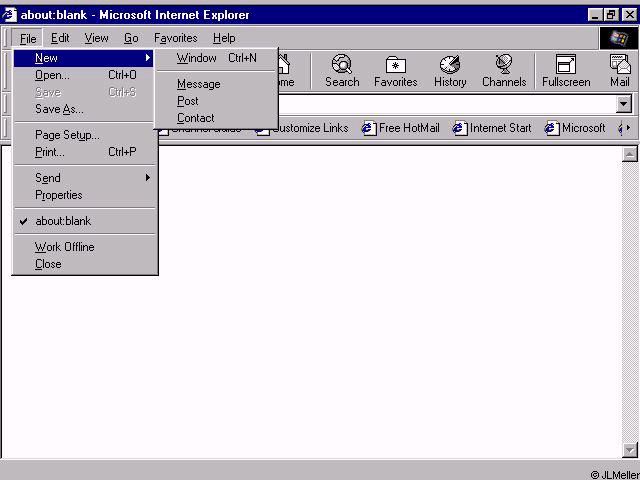
Task: Click the Internet Explorer title bar icon
Action: tap(10, 15)
